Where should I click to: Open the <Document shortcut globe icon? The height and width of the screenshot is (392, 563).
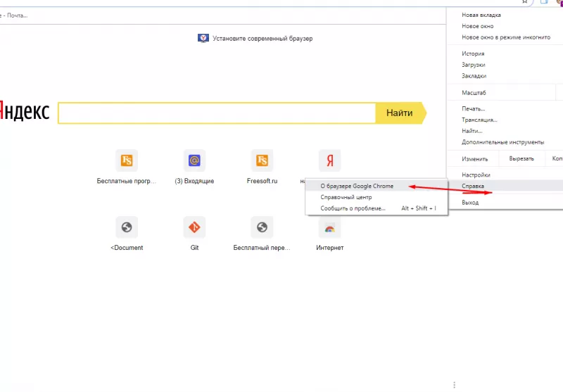tap(127, 227)
